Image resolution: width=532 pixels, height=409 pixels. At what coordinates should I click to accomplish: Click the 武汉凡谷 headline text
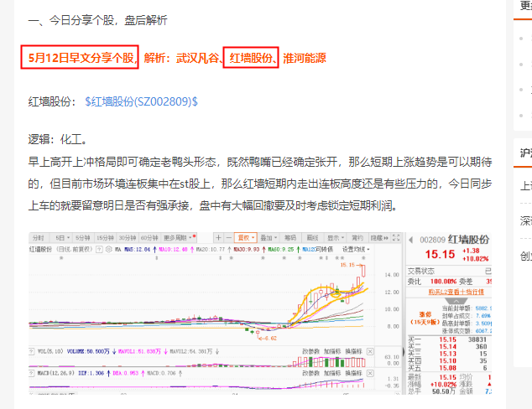pos(197,58)
